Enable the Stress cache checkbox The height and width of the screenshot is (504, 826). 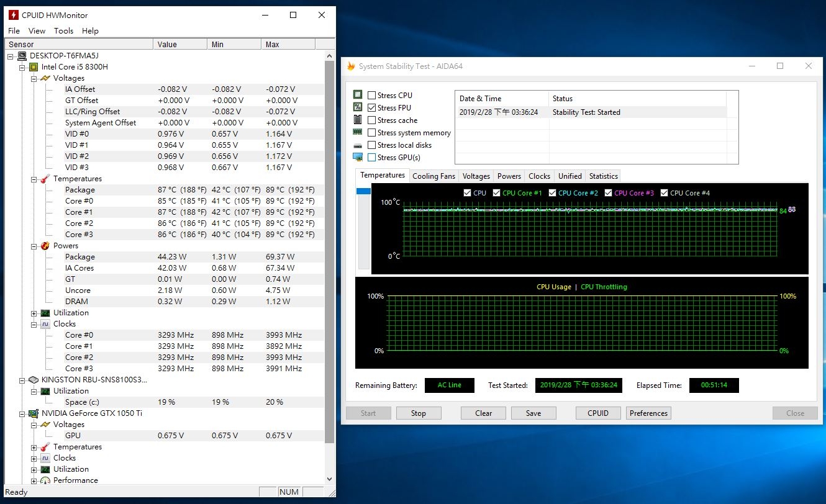[371, 120]
